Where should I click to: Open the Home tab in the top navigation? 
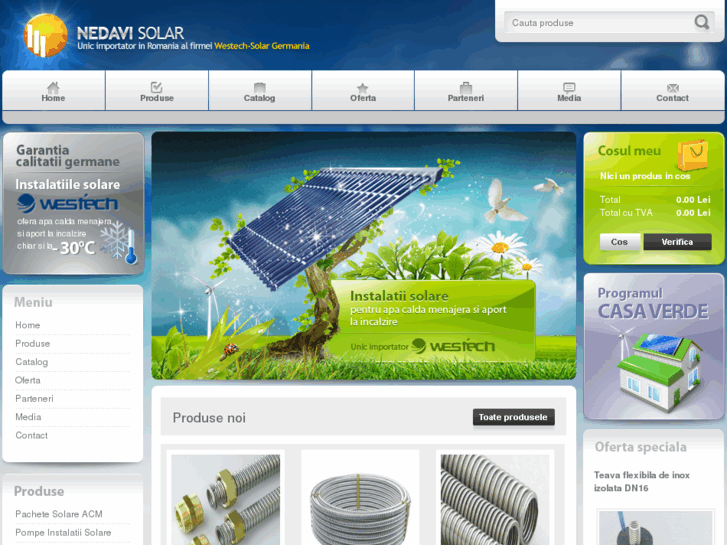coord(54,90)
